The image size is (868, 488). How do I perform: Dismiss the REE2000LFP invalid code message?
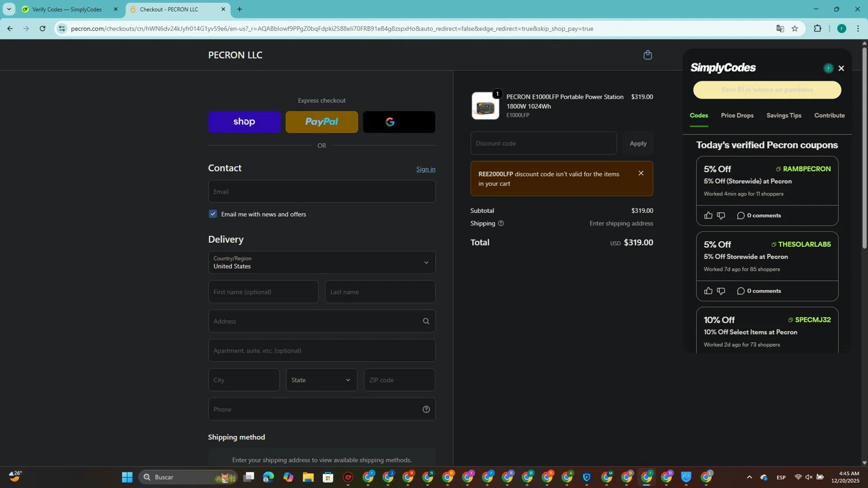click(641, 173)
